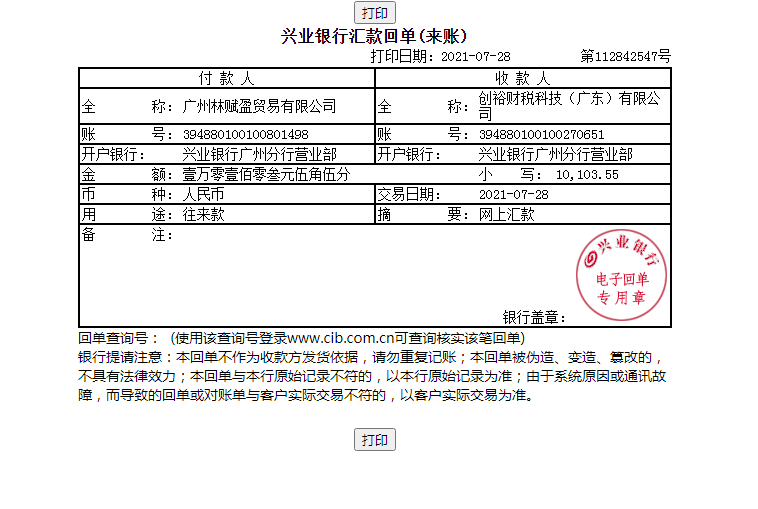This screenshot has height=509, width=758.
Task: Click payee's 兴业银行广州分行营业部 bank name
Action: (555, 154)
